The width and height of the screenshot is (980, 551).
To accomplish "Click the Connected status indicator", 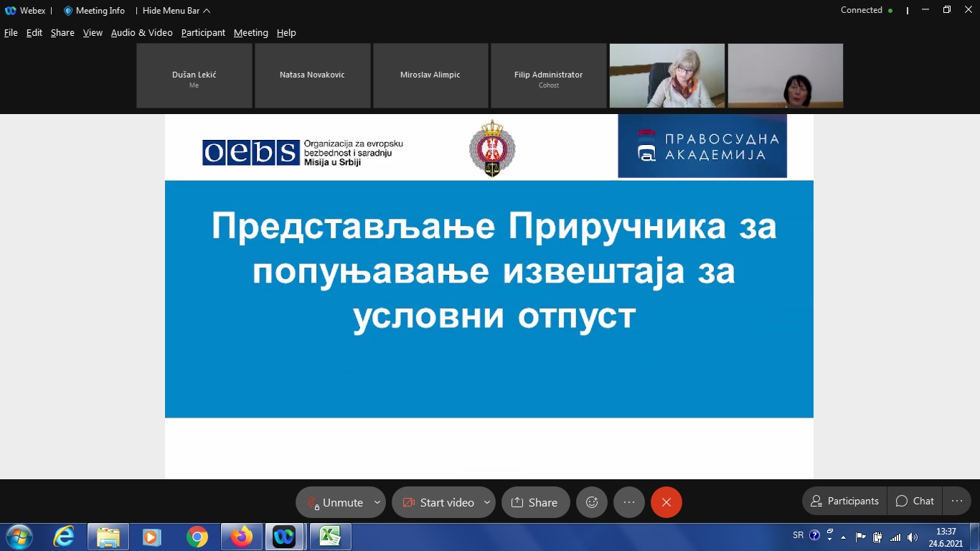I will point(867,10).
